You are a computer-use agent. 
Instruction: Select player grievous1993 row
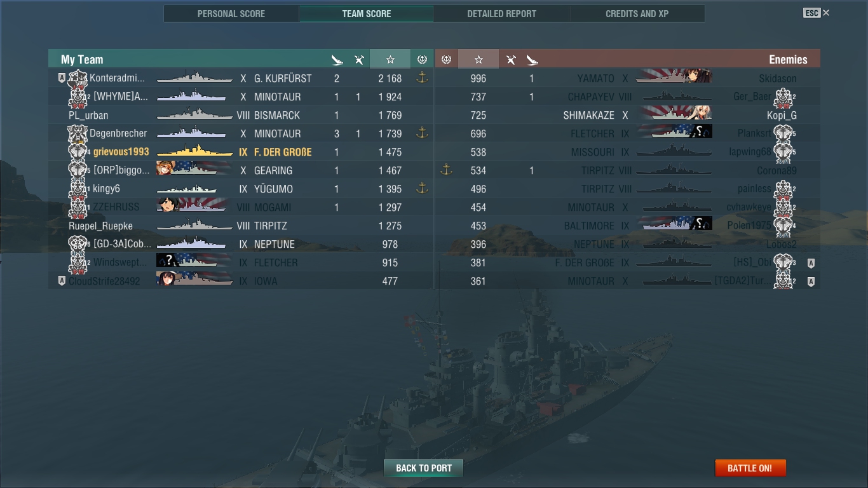[x=241, y=152]
